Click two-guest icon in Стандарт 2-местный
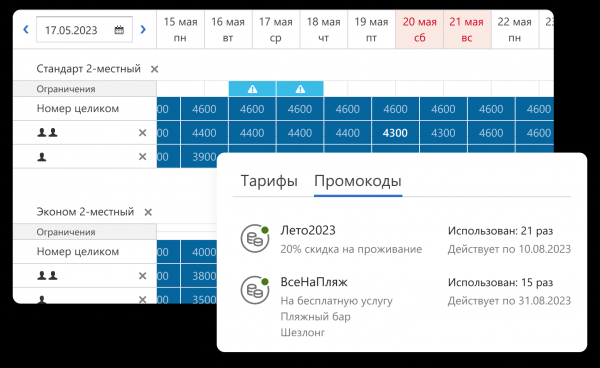This screenshot has height=368, width=600. tap(47, 133)
